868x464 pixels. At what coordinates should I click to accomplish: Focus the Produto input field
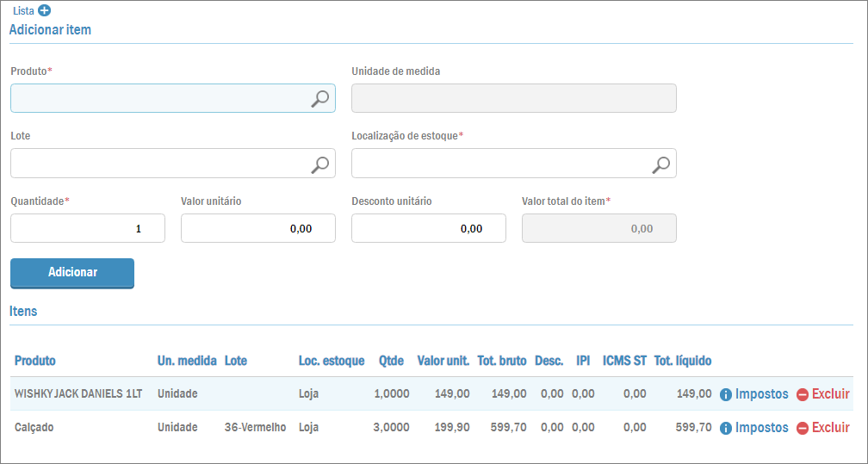[x=159, y=99]
